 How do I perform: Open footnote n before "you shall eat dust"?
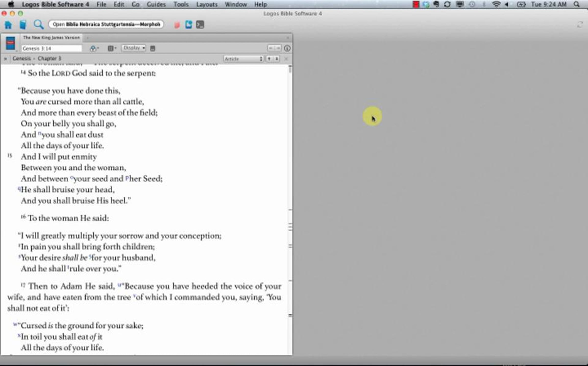[x=39, y=133]
